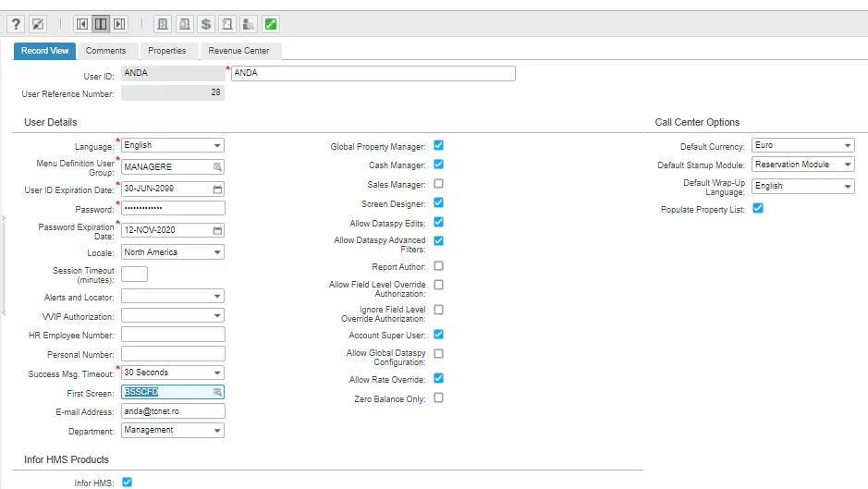Click the expand-to-right panel icon

119,24
